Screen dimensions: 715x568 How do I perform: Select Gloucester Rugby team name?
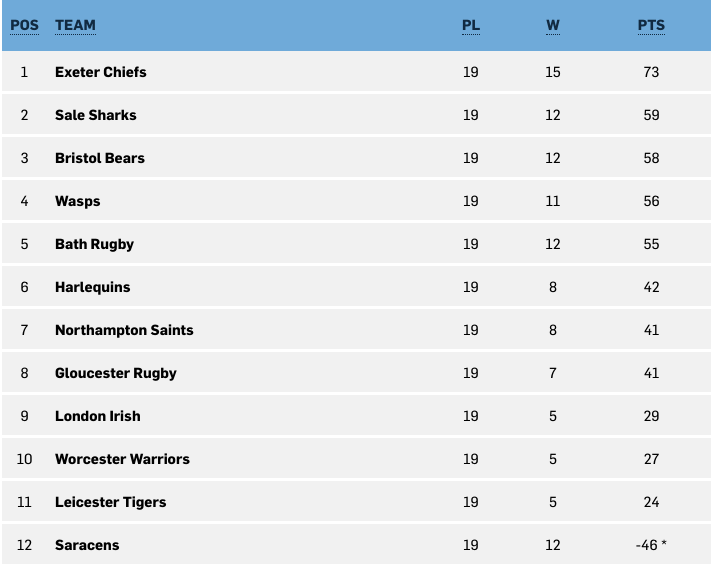tap(116, 373)
